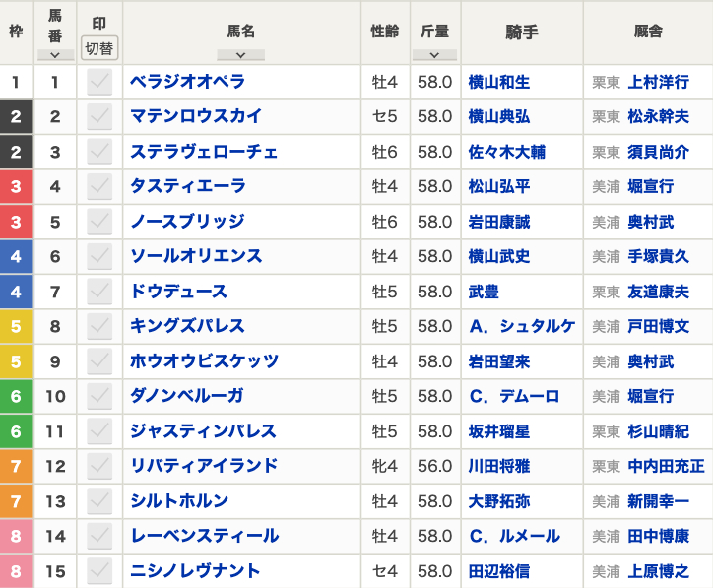Open jockey 岩田望来 profile

click(499, 361)
